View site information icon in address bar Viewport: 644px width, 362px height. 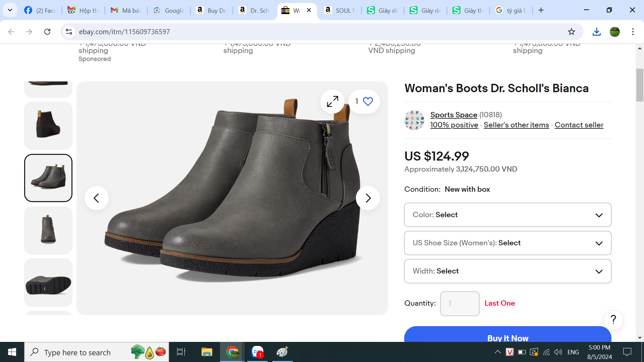(69, 32)
